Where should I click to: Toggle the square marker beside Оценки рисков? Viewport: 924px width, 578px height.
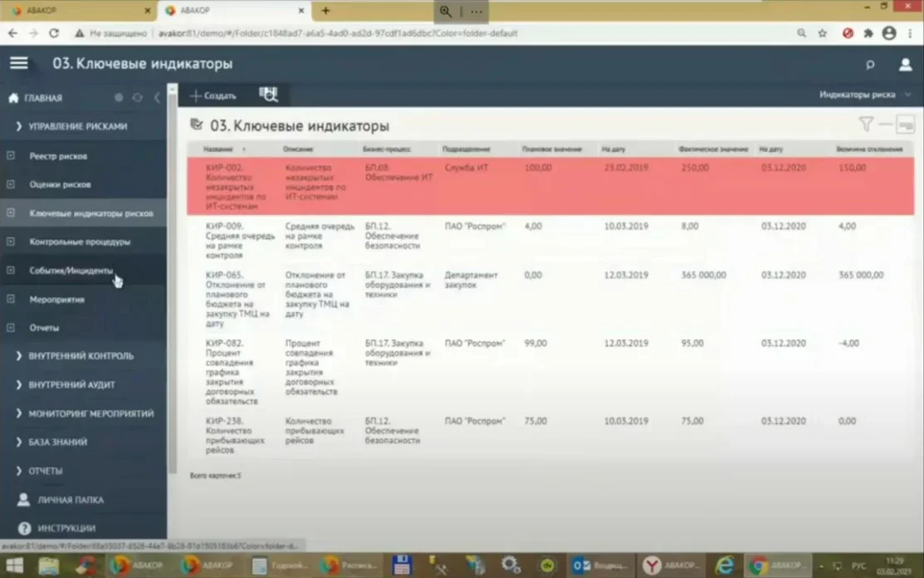tap(11, 184)
